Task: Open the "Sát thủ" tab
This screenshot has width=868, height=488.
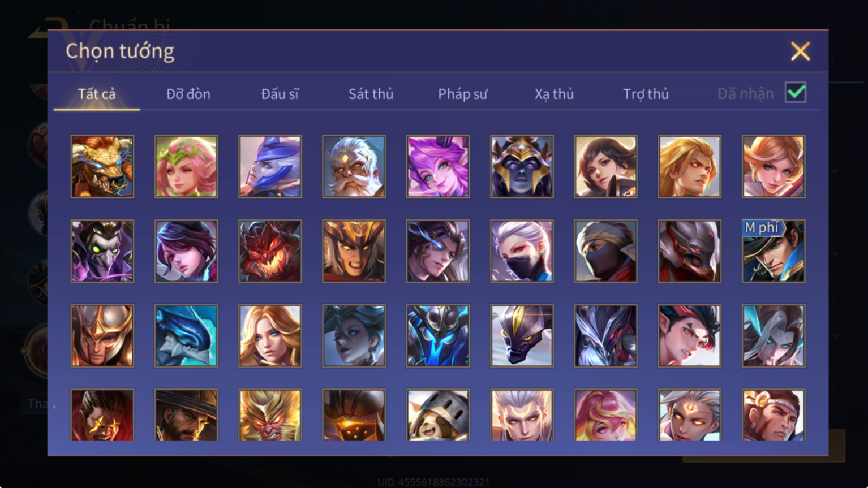Action: pyautogui.click(x=371, y=94)
